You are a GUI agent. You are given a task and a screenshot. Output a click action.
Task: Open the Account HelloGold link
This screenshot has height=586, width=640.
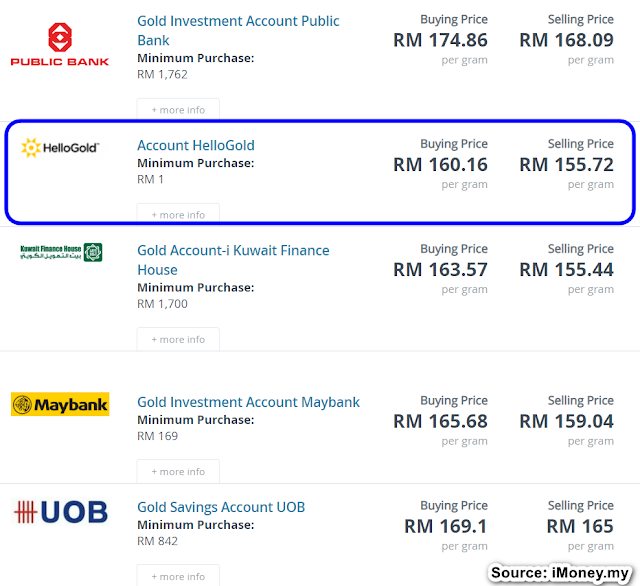[x=196, y=145]
